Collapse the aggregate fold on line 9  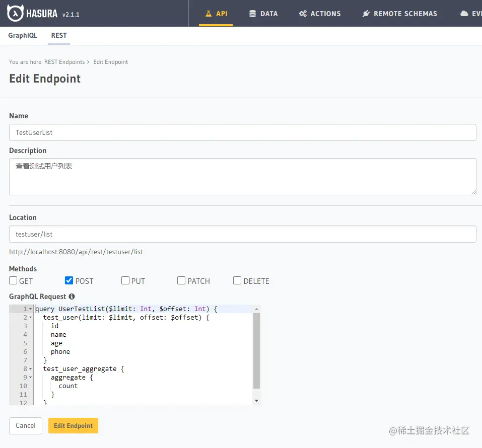(30, 378)
